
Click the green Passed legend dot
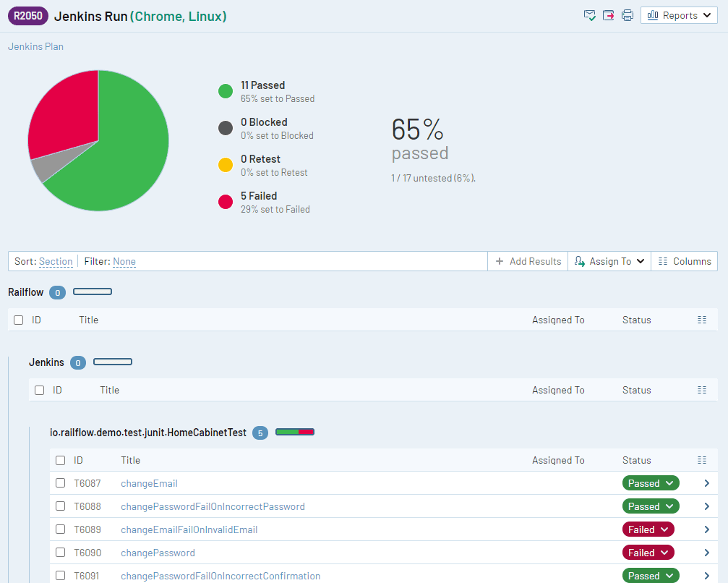point(226,91)
